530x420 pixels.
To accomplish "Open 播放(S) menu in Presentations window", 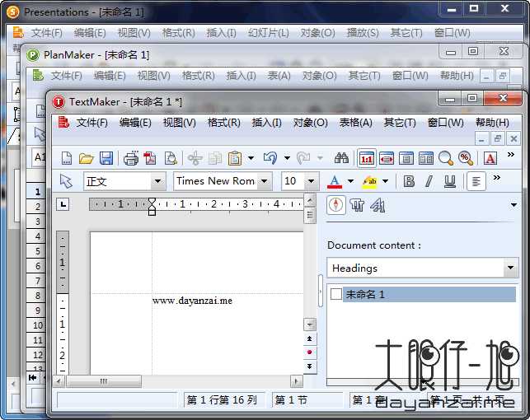I will (x=363, y=33).
